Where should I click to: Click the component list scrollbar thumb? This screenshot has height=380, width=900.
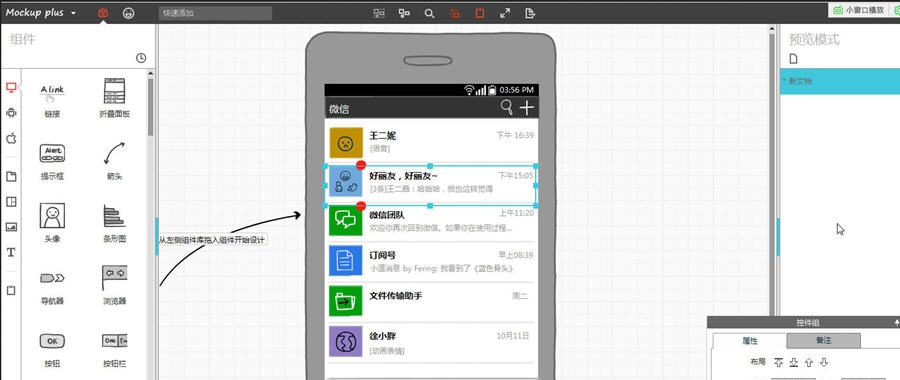150,106
